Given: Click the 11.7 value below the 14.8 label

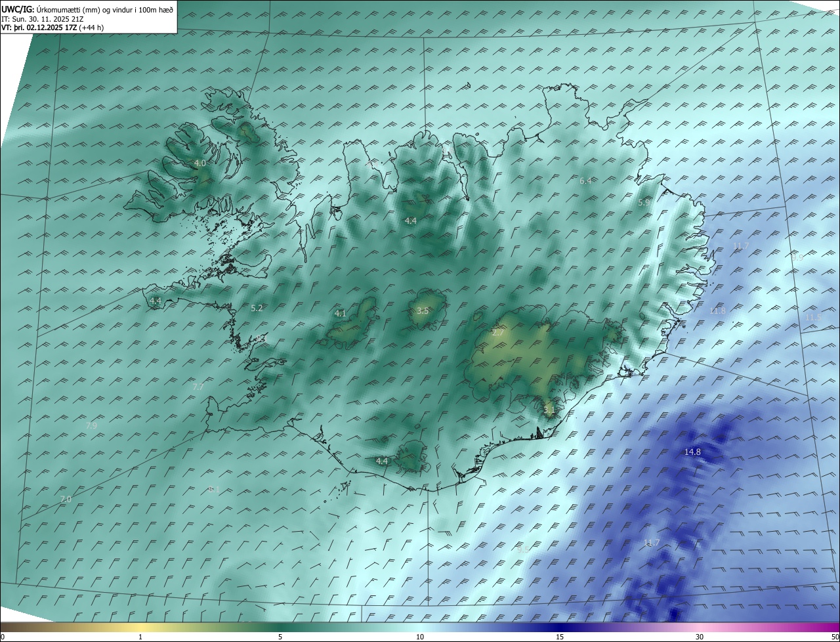Looking at the screenshot, I should tap(652, 542).
